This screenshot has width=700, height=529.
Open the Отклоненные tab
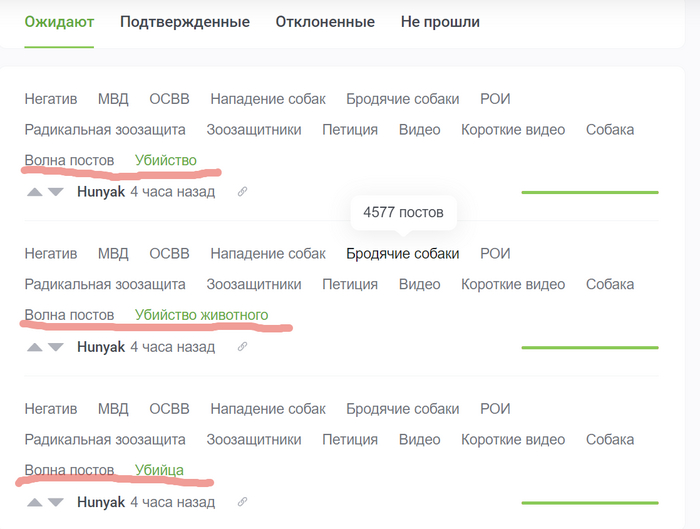[325, 22]
